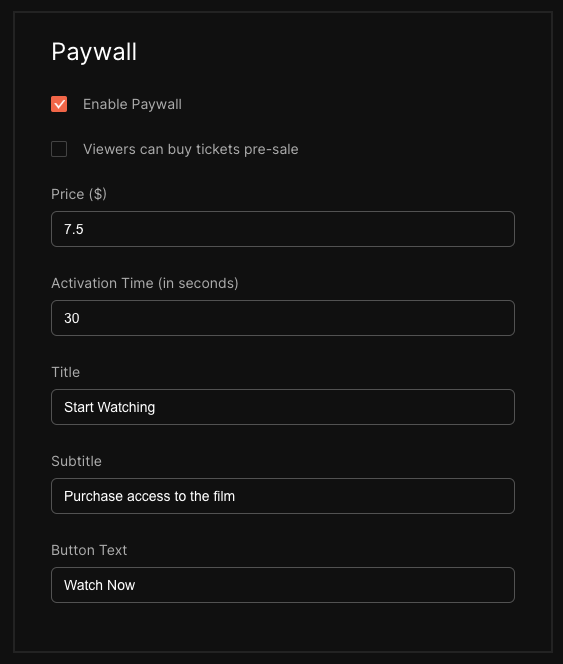Place cursor in 'Start Watching' text
This screenshot has width=563, height=664.
click(109, 407)
